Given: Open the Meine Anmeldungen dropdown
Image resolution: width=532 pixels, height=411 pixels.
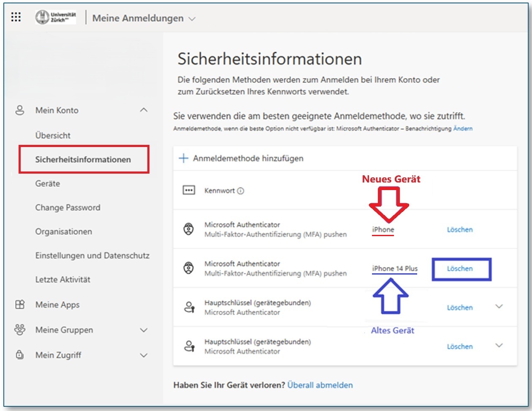Looking at the screenshot, I should tap(192, 19).
